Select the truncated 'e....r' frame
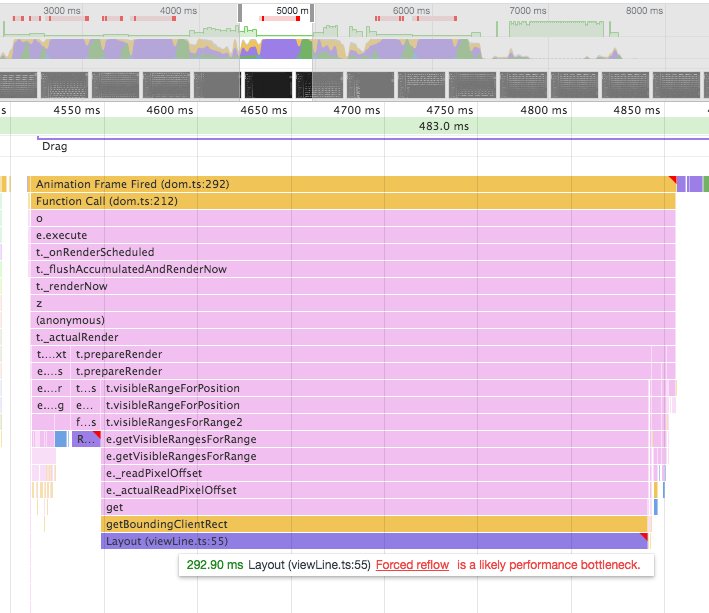 51,388
